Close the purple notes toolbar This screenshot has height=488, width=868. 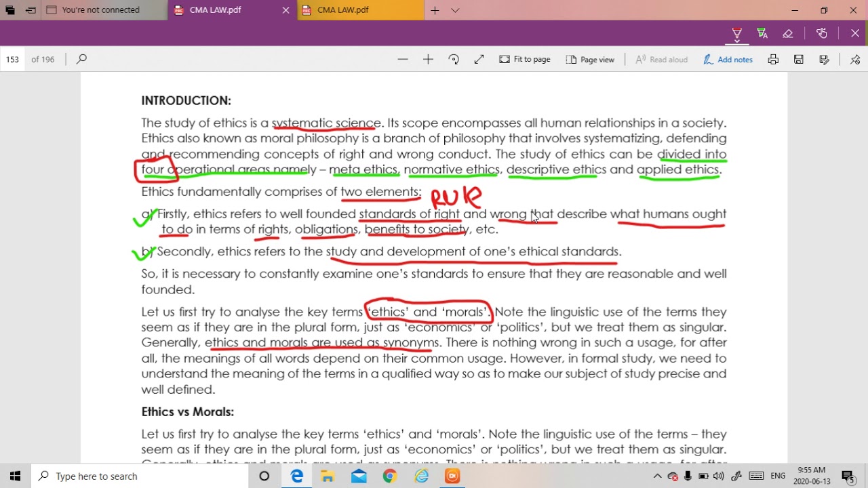(855, 33)
